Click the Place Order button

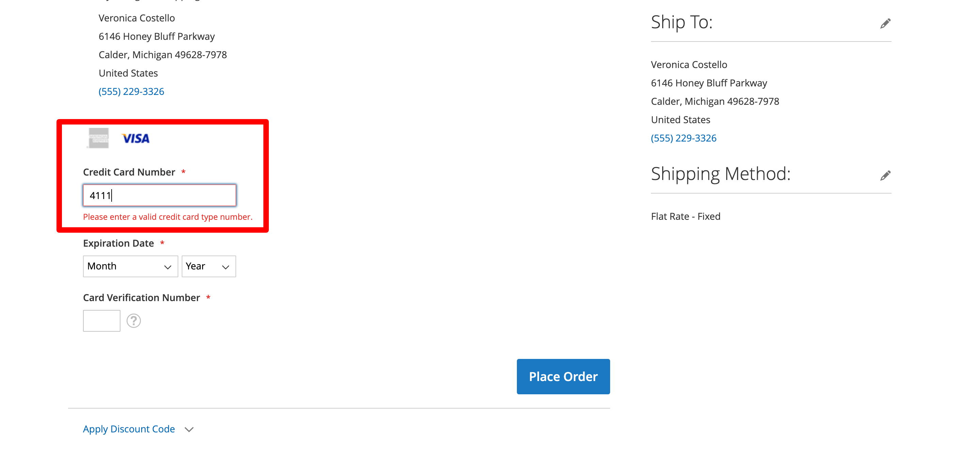[x=563, y=377]
